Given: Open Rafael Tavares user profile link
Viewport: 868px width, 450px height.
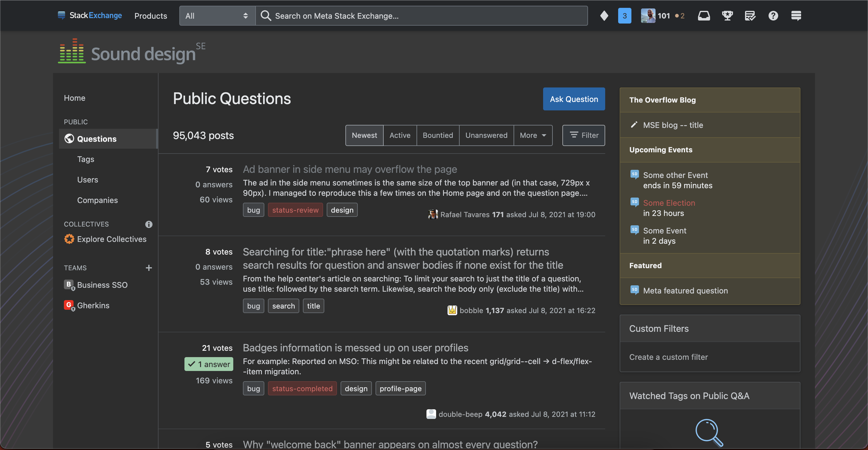Looking at the screenshot, I should click(465, 214).
